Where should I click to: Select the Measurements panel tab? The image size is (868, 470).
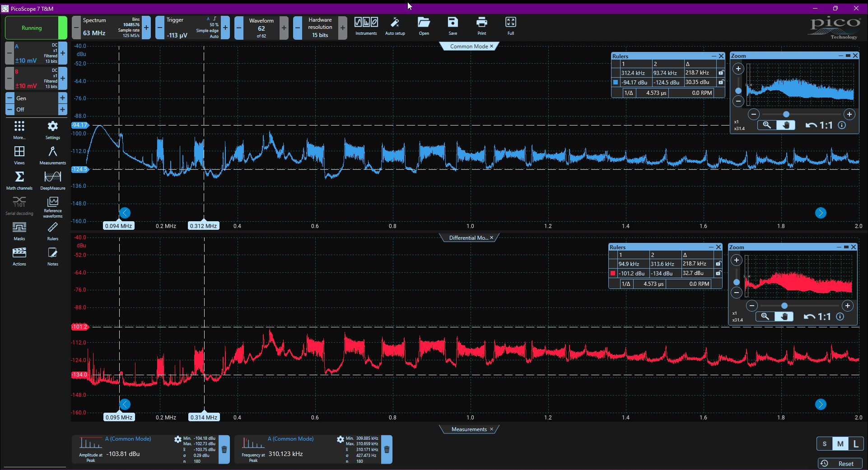coord(469,429)
